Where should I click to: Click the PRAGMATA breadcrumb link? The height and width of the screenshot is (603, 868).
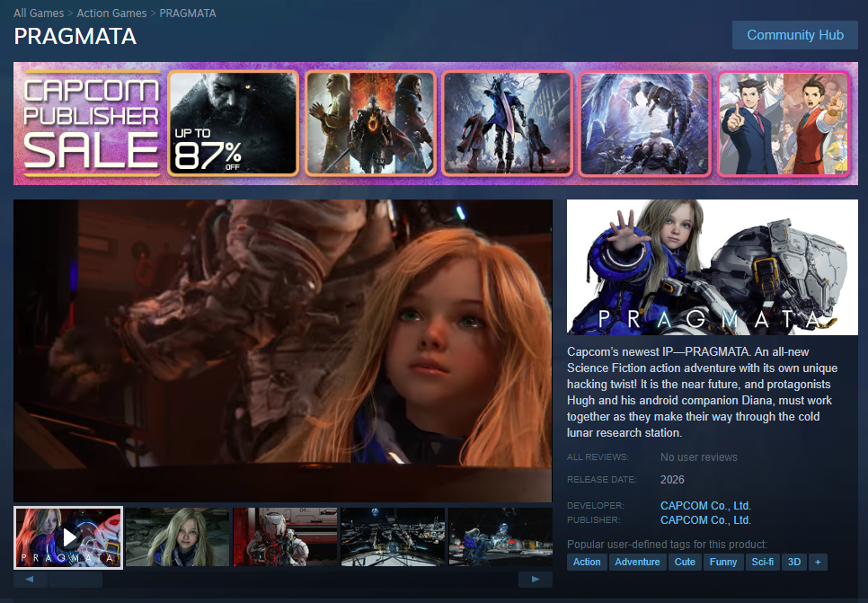pyautogui.click(x=188, y=13)
